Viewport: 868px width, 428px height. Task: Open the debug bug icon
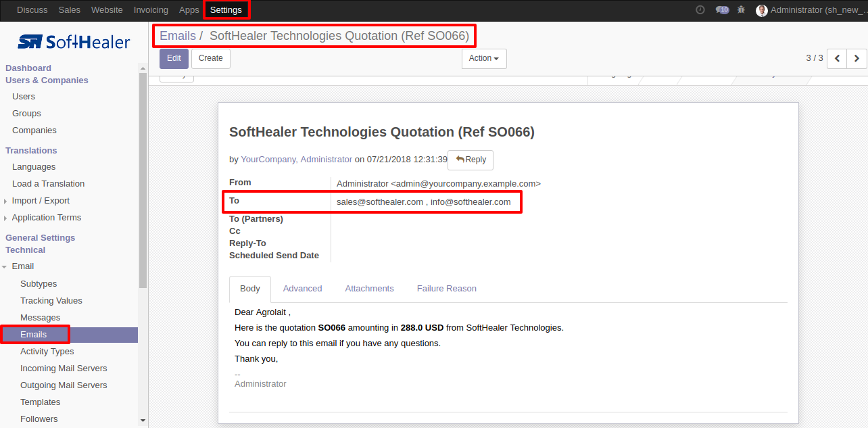pos(742,10)
